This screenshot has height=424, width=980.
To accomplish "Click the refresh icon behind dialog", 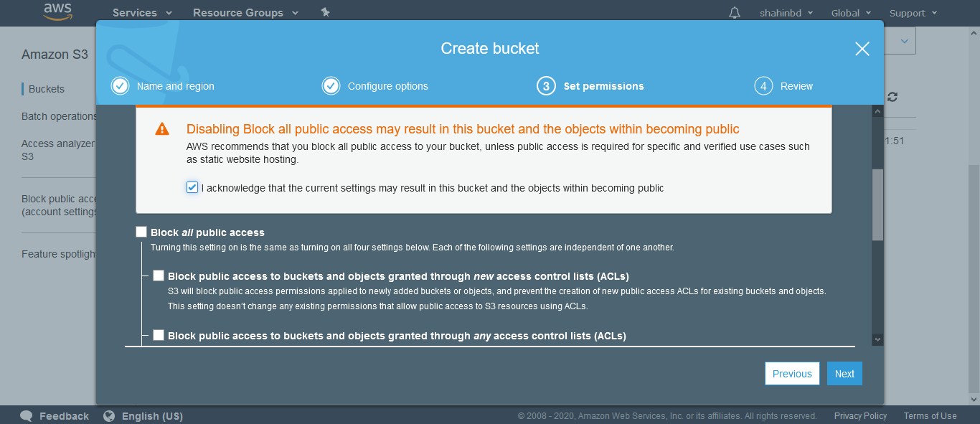I will click(x=892, y=97).
